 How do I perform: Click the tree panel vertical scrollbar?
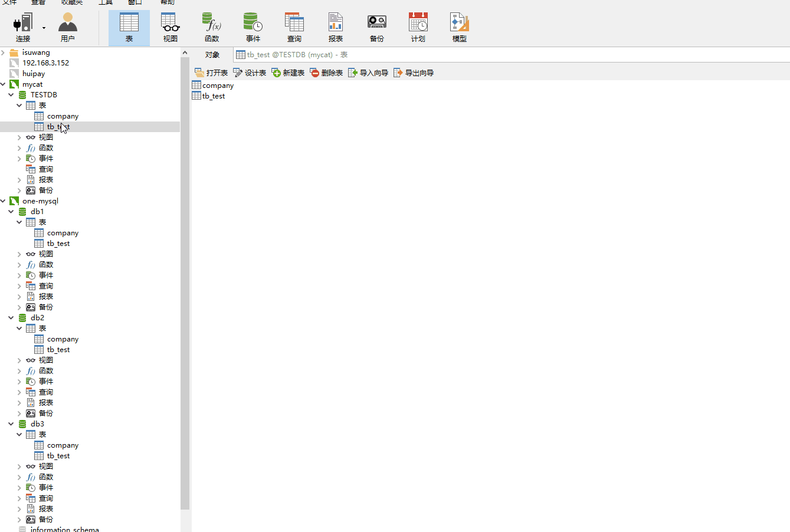pos(185,283)
